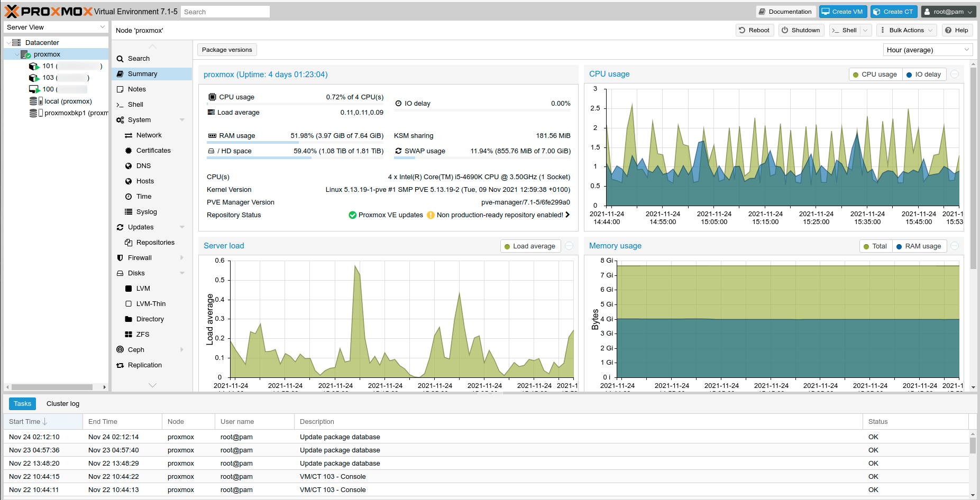Image resolution: width=980 pixels, height=500 pixels.
Task: Toggle Total memory series legend
Action: pos(876,246)
